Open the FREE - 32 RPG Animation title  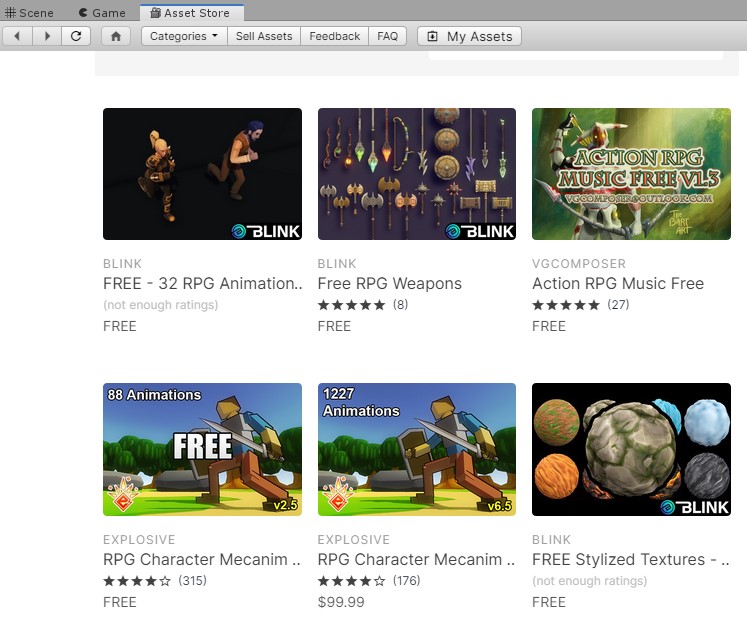click(x=203, y=284)
